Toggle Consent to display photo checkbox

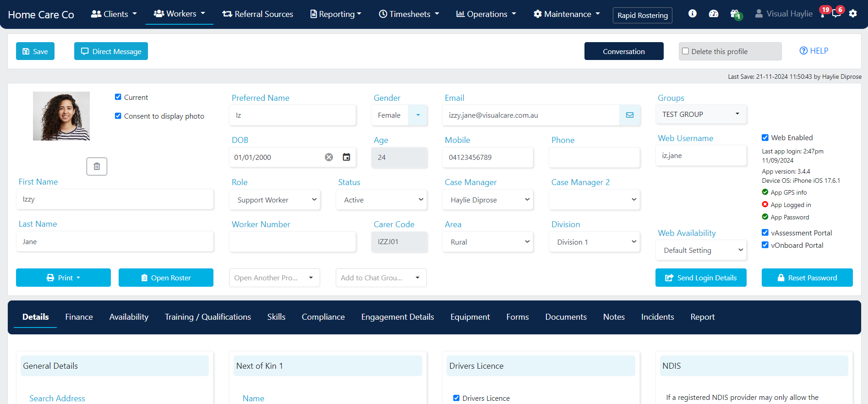(x=118, y=116)
